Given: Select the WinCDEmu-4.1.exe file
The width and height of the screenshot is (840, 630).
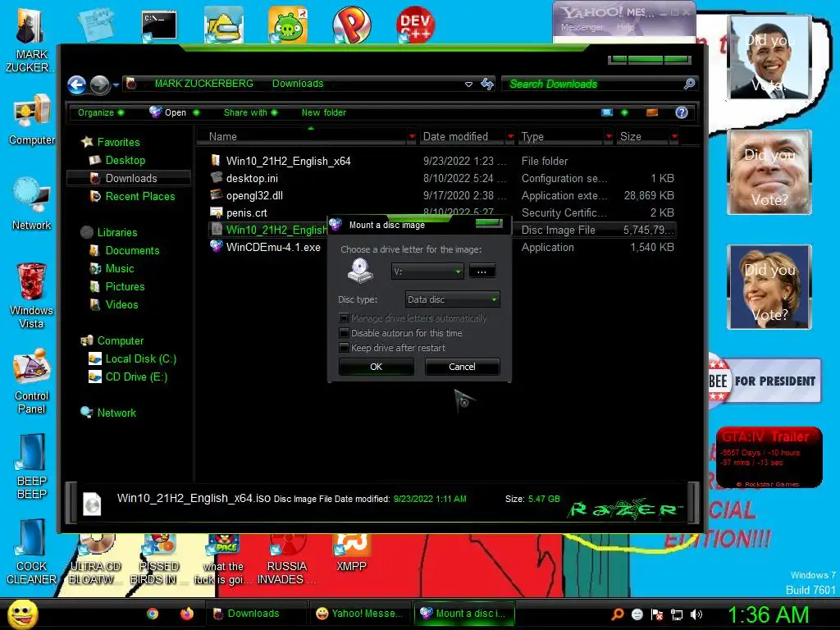Looking at the screenshot, I should pos(273,247).
